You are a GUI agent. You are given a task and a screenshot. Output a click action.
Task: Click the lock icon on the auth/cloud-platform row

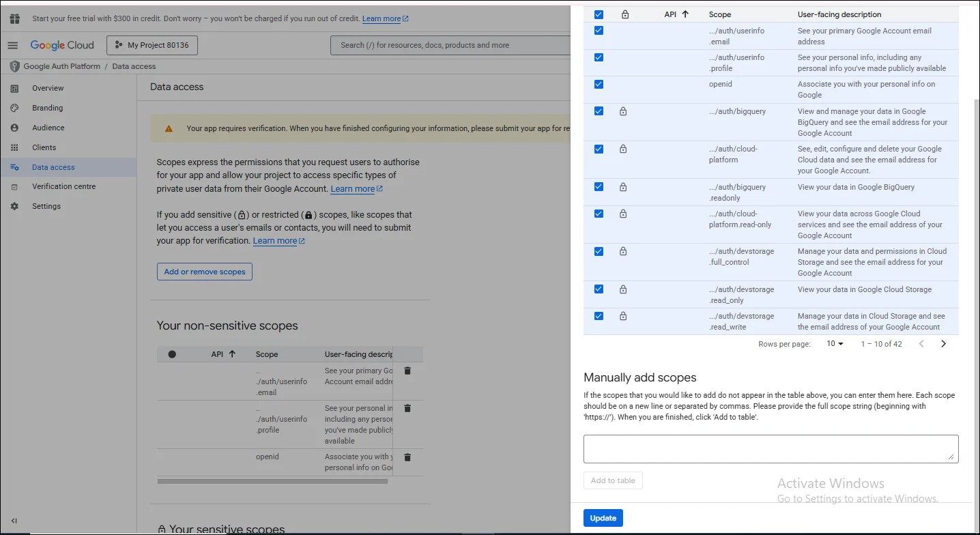point(623,149)
